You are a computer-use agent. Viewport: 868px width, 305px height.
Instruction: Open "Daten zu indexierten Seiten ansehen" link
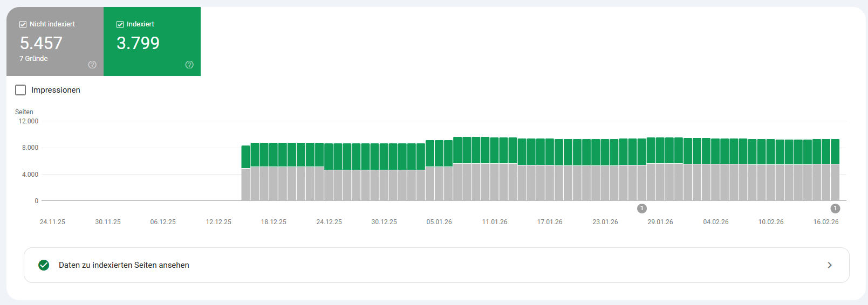point(124,265)
